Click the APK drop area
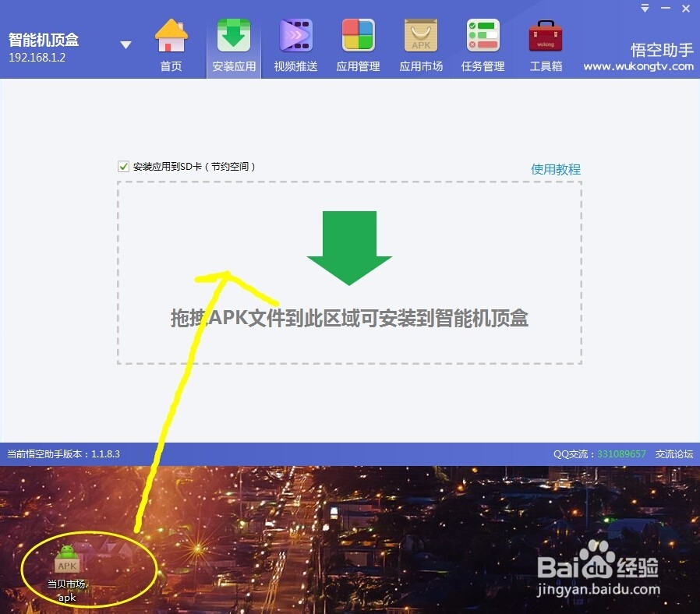 click(x=349, y=273)
